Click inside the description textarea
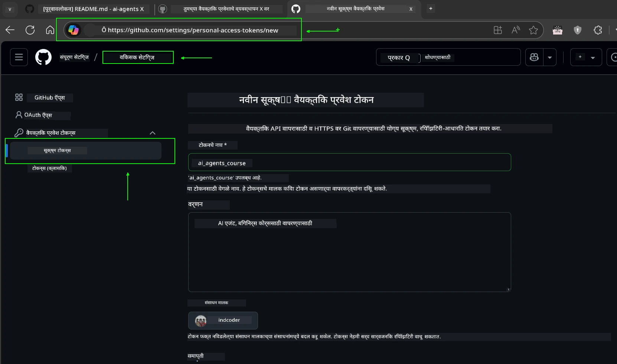617x364 pixels. click(x=349, y=252)
